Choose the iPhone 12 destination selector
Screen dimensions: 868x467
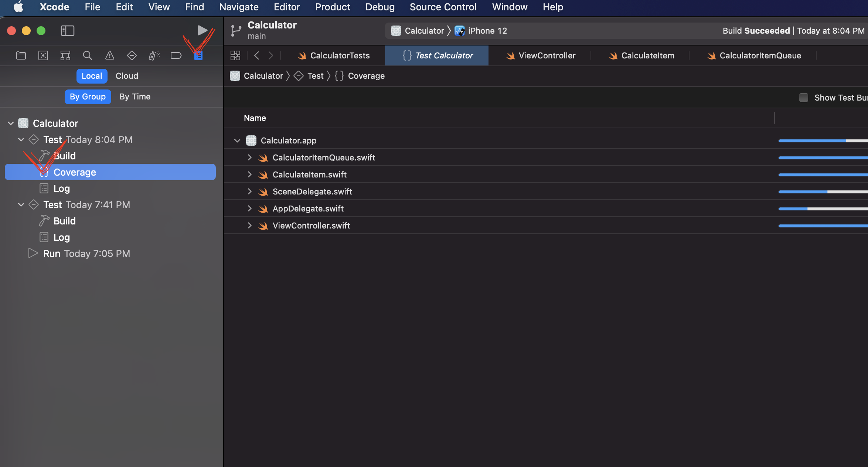click(x=481, y=31)
